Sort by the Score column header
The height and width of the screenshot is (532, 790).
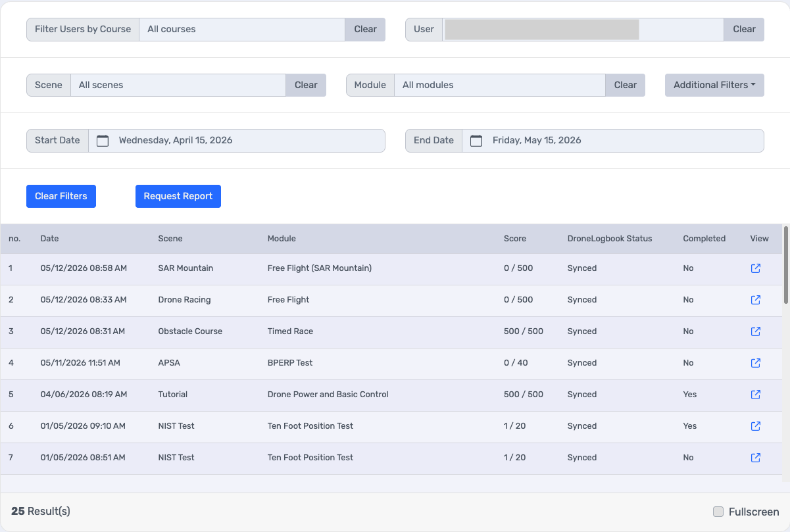(515, 239)
